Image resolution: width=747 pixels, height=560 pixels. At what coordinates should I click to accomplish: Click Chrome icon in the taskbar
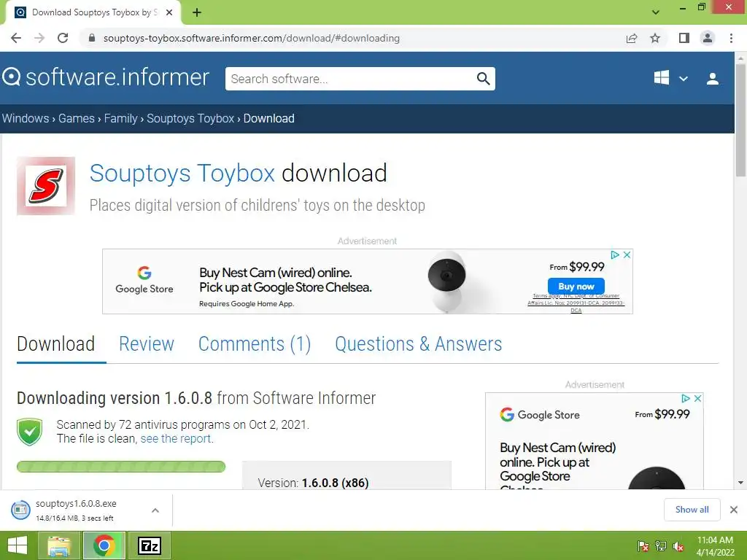pos(104,545)
